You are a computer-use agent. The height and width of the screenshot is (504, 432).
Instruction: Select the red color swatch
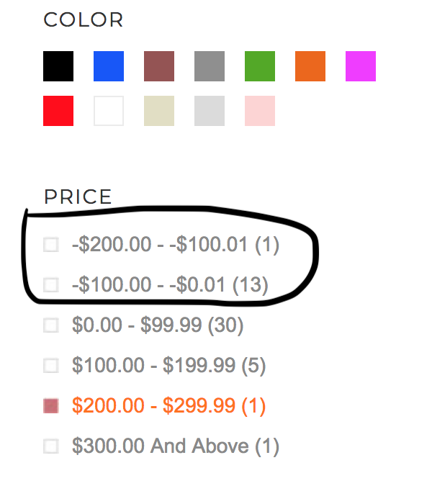pos(58,111)
